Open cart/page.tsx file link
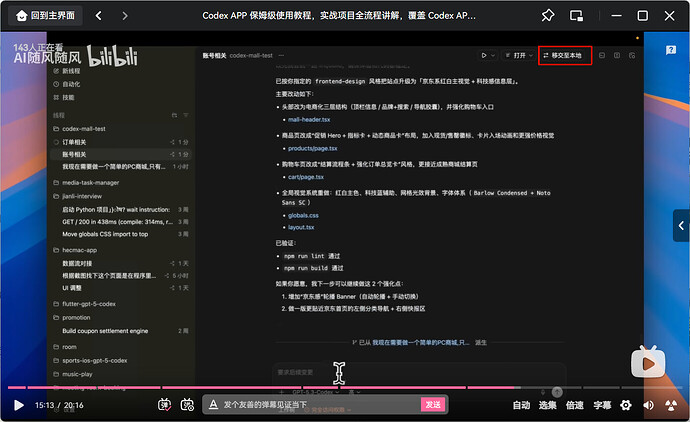The width and height of the screenshot is (690, 422). 306,177
